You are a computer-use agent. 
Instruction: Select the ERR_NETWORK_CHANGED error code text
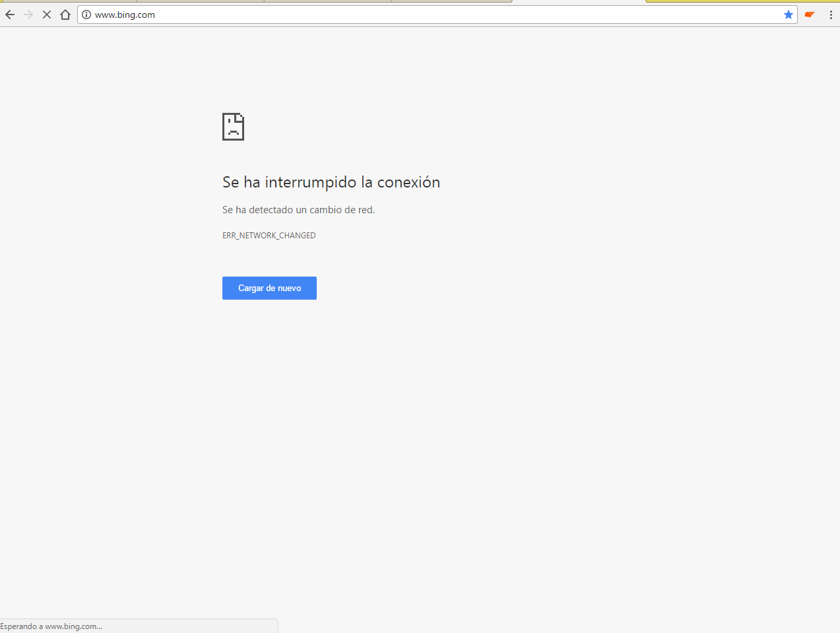click(269, 236)
